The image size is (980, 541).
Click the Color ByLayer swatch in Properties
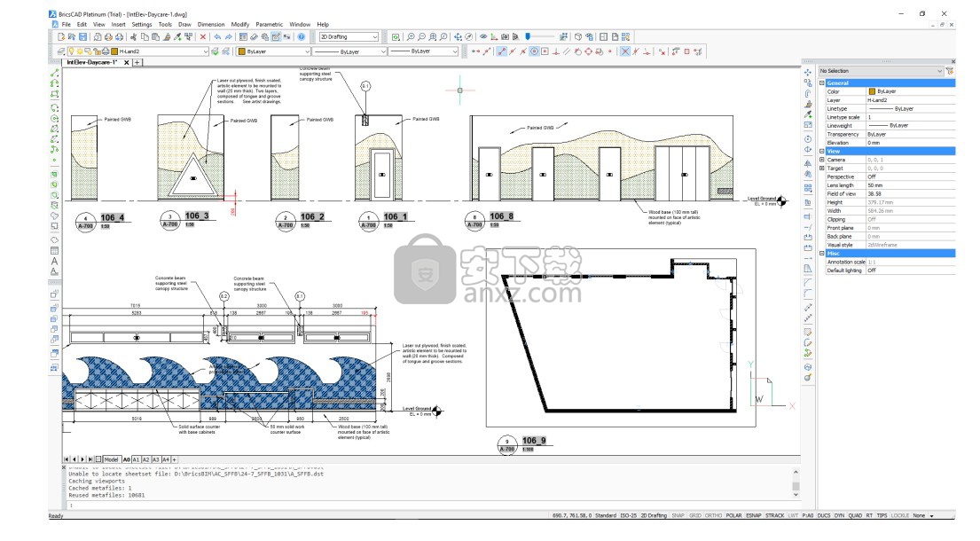click(872, 91)
